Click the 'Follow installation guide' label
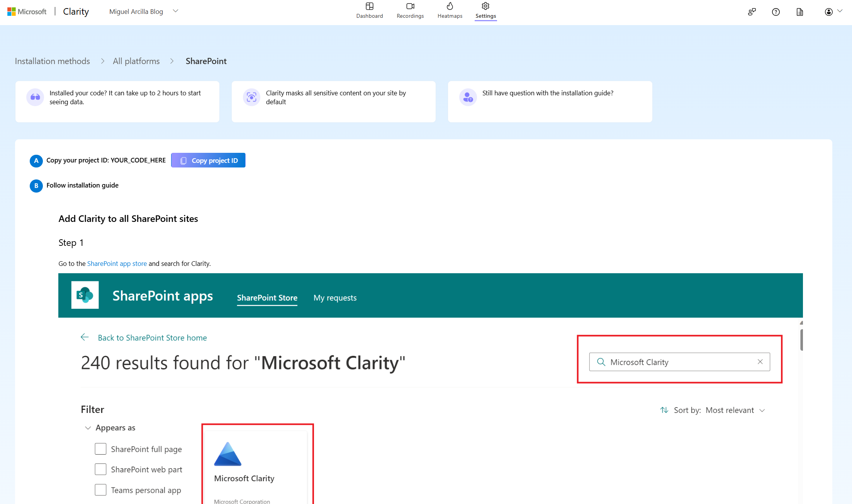 click(82, 185)
